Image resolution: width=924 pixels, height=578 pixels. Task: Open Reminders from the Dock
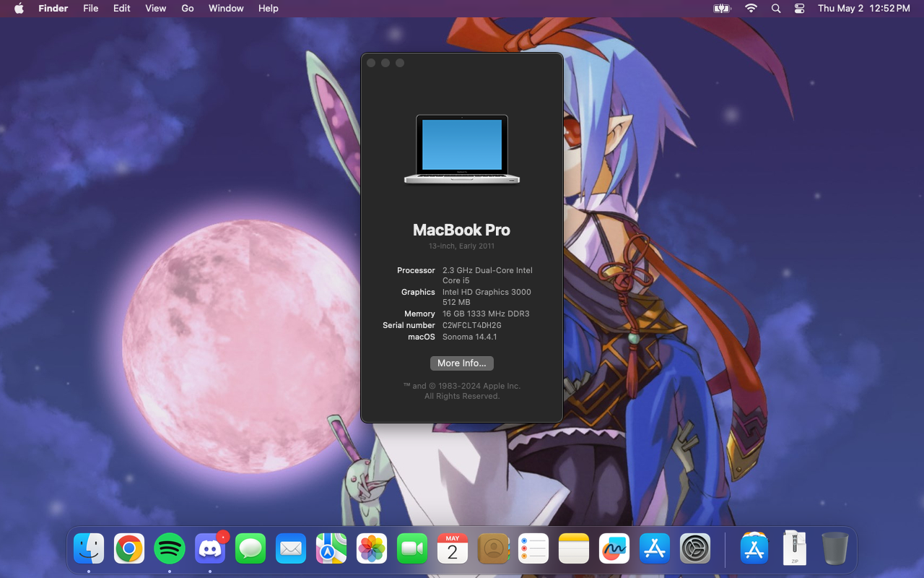pos(533,549)
